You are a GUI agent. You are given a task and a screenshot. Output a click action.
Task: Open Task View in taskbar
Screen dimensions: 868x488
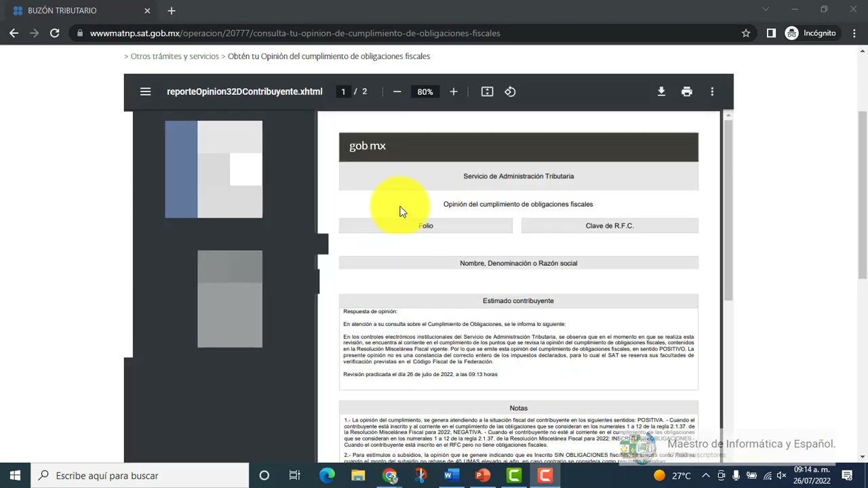coord(294,475)
